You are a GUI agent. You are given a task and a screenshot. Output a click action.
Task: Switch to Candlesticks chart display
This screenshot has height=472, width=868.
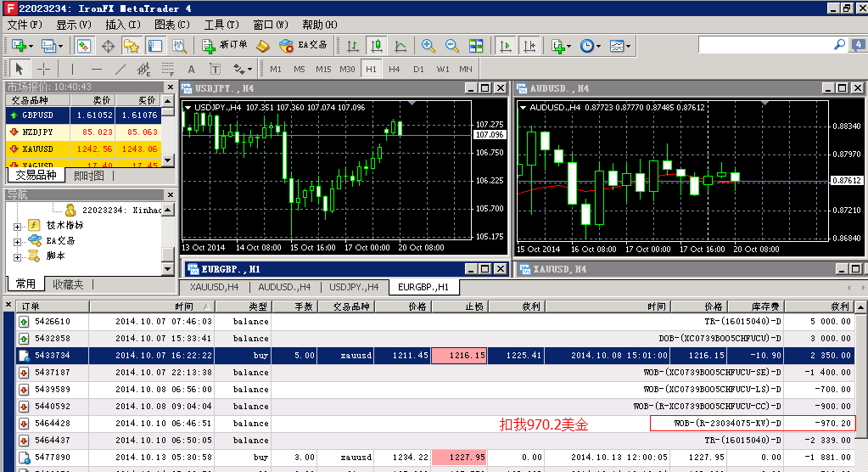[x=377, y=46]
